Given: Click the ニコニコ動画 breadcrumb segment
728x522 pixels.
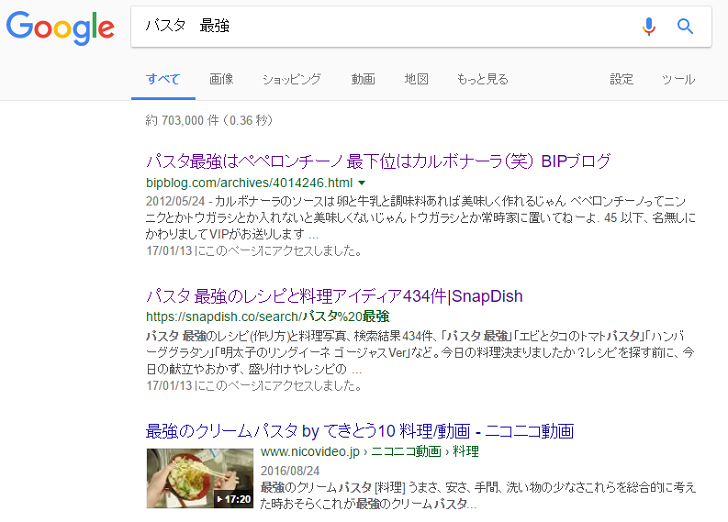Looking at the screenshot, I should (406, 451).
